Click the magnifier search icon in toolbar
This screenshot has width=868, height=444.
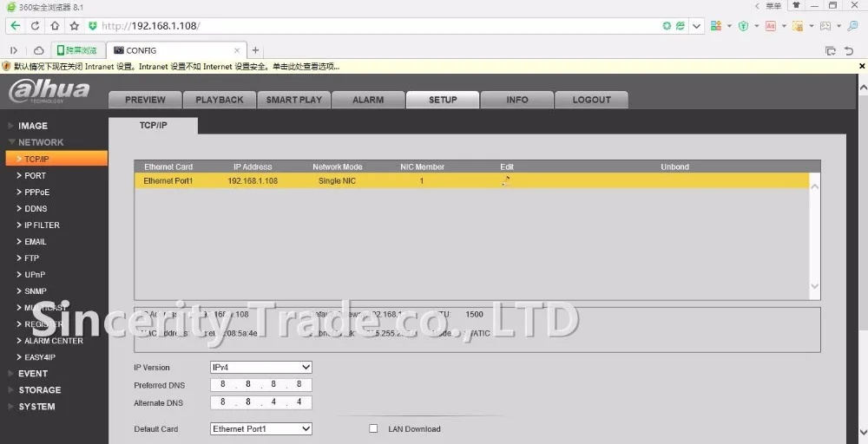point(852,26)
